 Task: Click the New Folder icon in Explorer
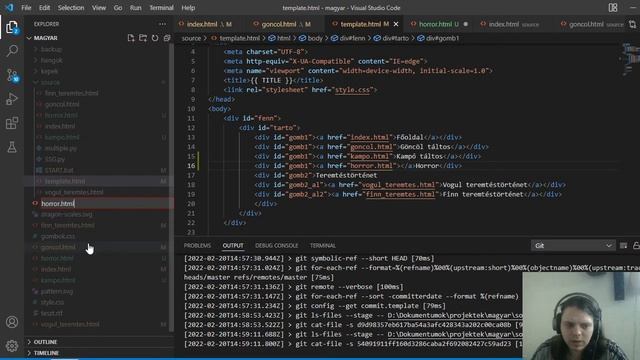[143, 38]
